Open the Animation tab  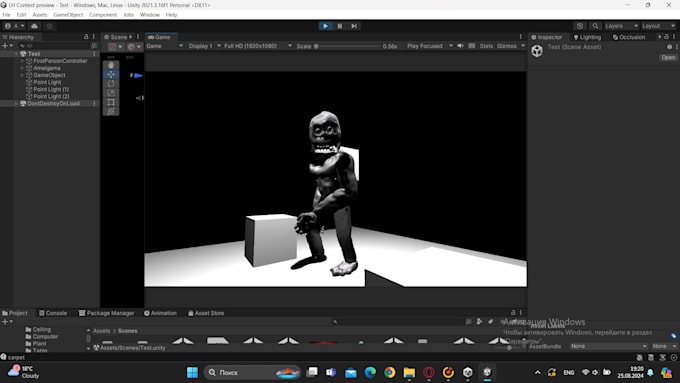(160, 313)
